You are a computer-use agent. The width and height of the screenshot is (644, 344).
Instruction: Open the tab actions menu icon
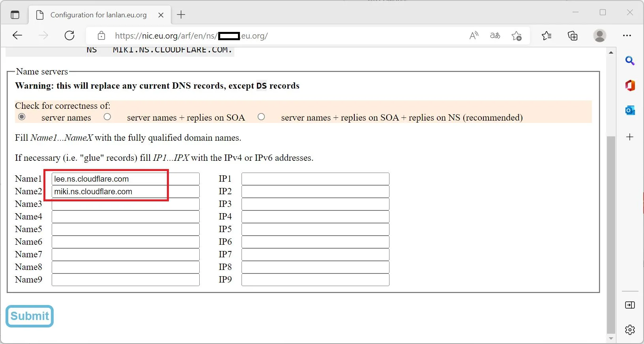(15, 15)
